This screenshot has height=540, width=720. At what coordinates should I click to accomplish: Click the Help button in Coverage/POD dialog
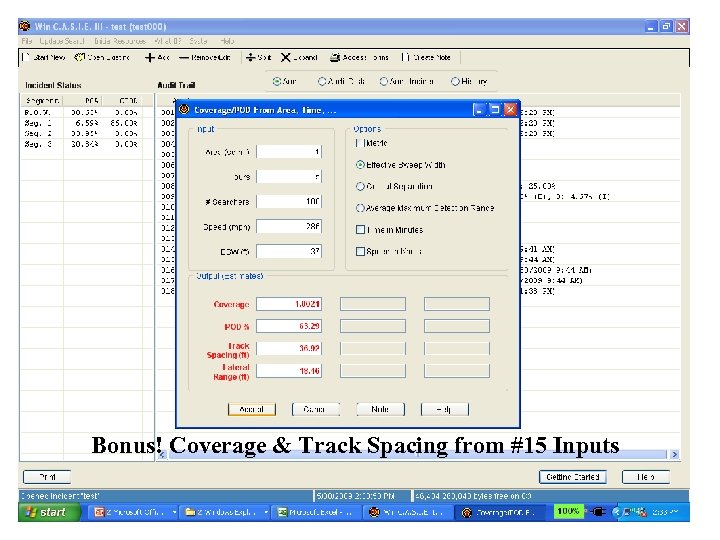click(x=444, y=409)
